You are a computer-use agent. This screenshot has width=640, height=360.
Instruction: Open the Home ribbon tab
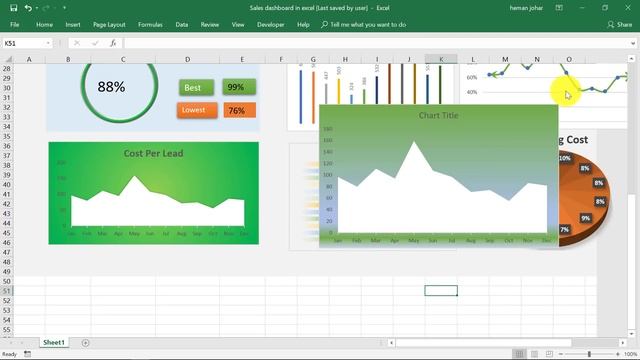click(44, 24)
